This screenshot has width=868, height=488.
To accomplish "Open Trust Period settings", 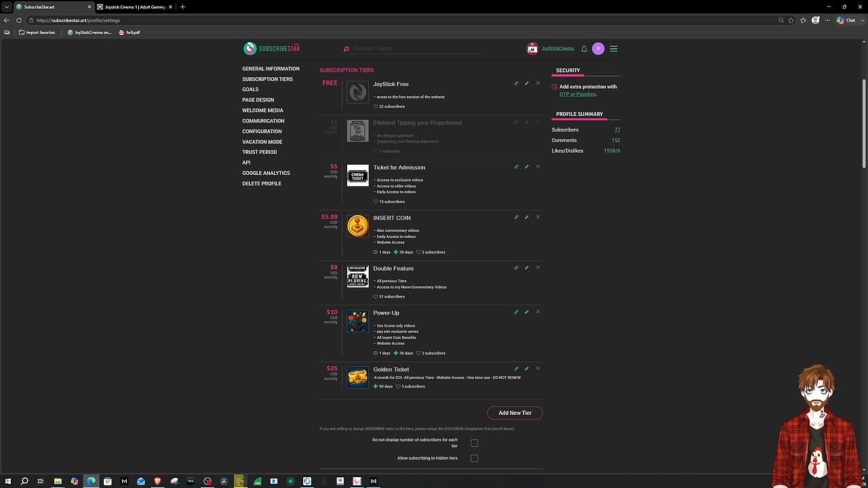I will (x=260, y=152).
